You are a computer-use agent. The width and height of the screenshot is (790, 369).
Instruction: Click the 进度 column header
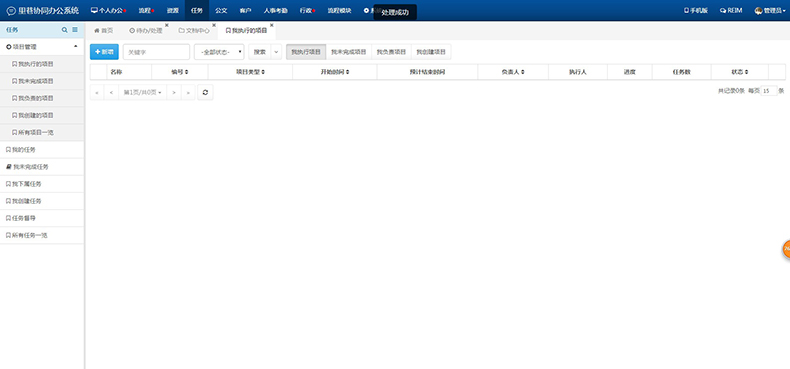point(630,72)
